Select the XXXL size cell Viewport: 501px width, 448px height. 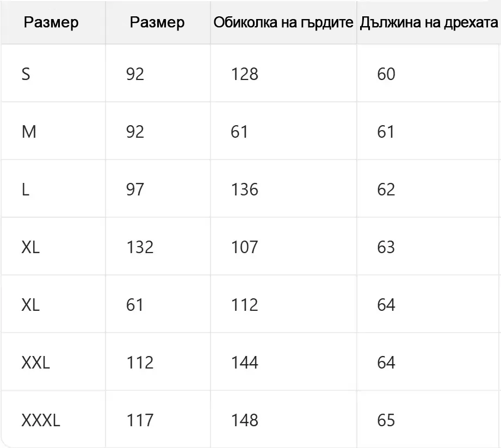tap(41, 420)
